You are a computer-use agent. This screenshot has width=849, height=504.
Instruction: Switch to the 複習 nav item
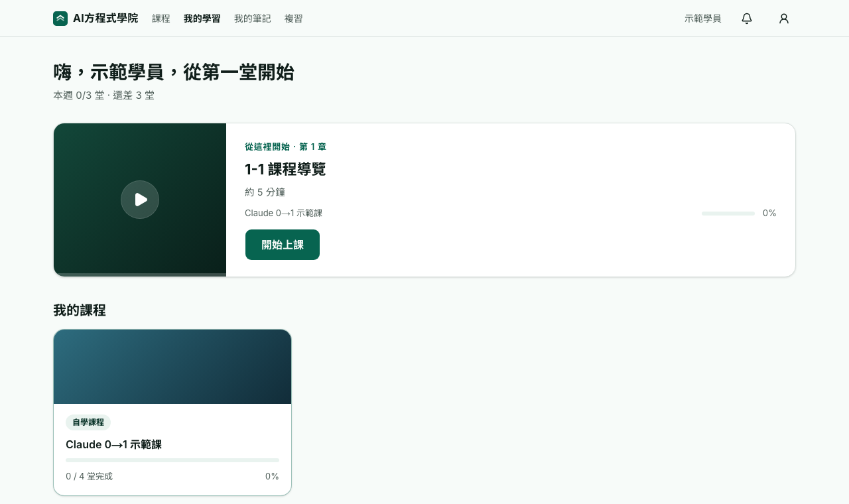294,19
